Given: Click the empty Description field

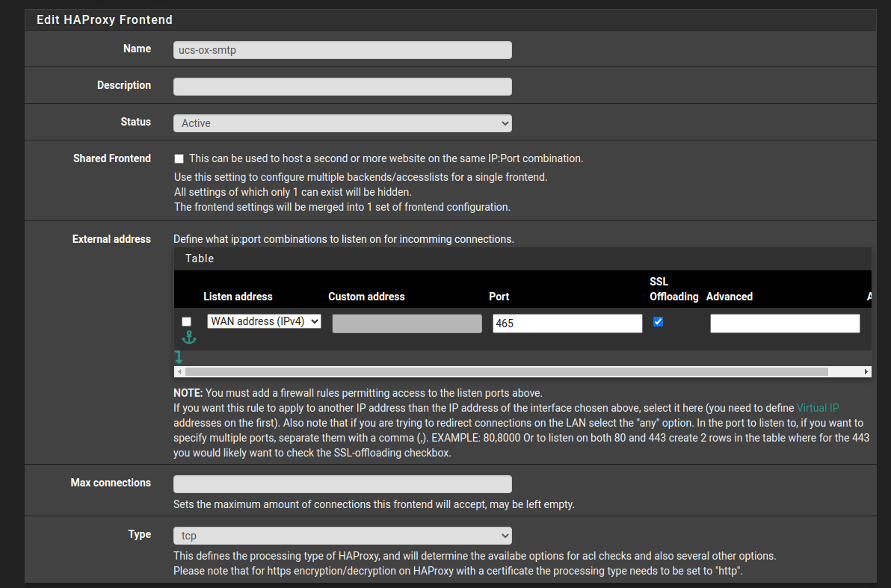Looking at the screenshot, I should click(342, 87).
